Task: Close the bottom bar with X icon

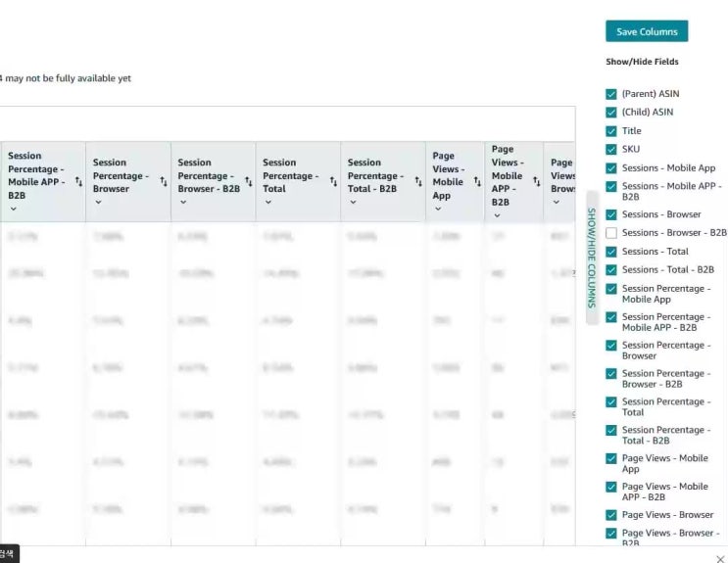Action: pos(720,558)
